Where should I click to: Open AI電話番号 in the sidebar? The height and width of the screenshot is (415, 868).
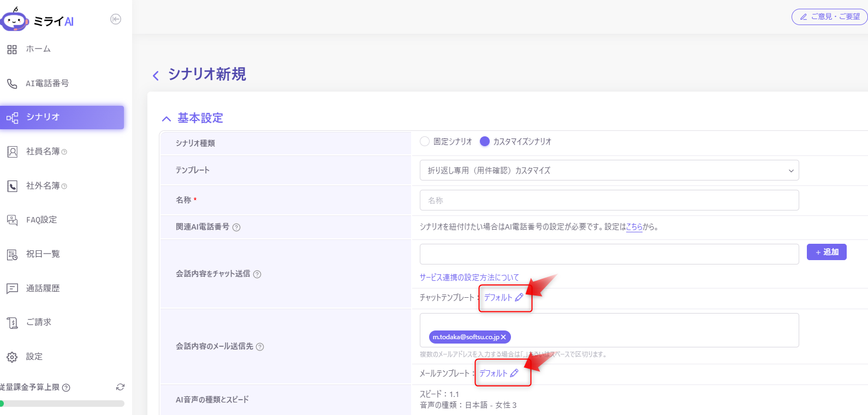[47, 83]
